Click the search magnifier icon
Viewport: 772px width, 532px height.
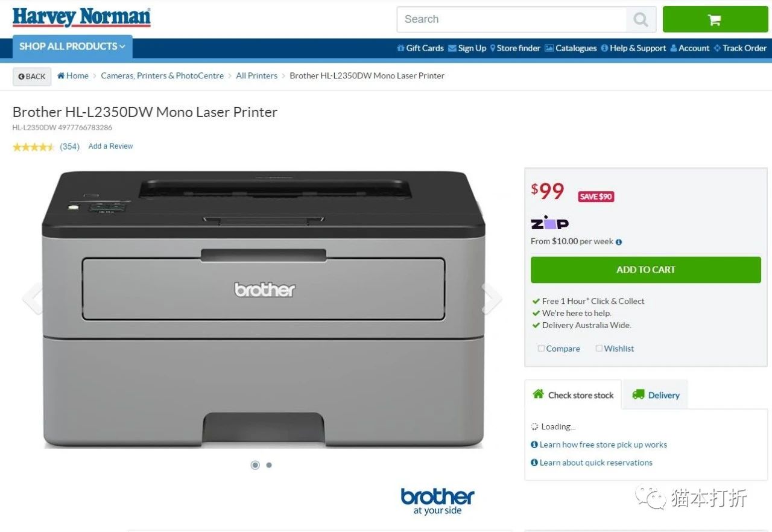coord(641,20)
